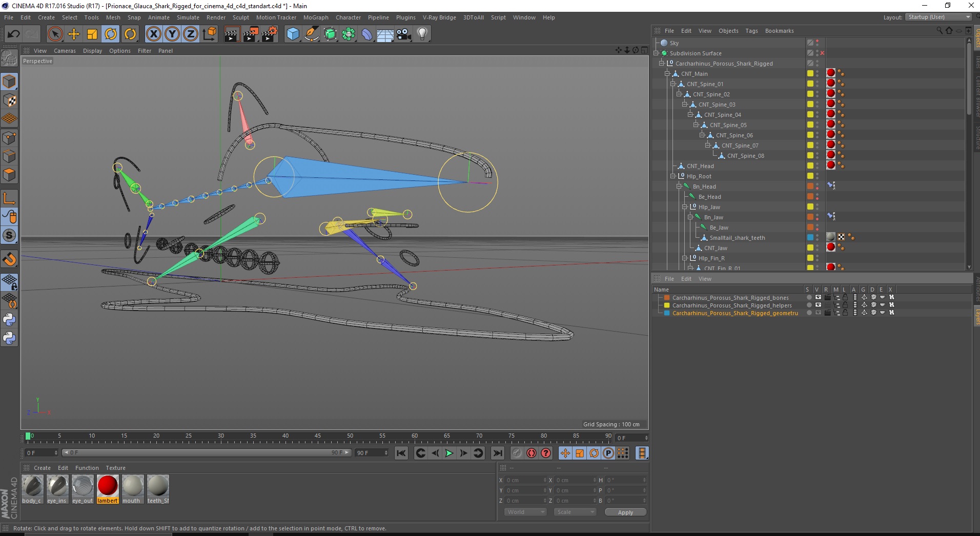The image size is (980, 536).
Task: Add a Cube primitive object
Action: pyautogui.click(x=293, y=34)
